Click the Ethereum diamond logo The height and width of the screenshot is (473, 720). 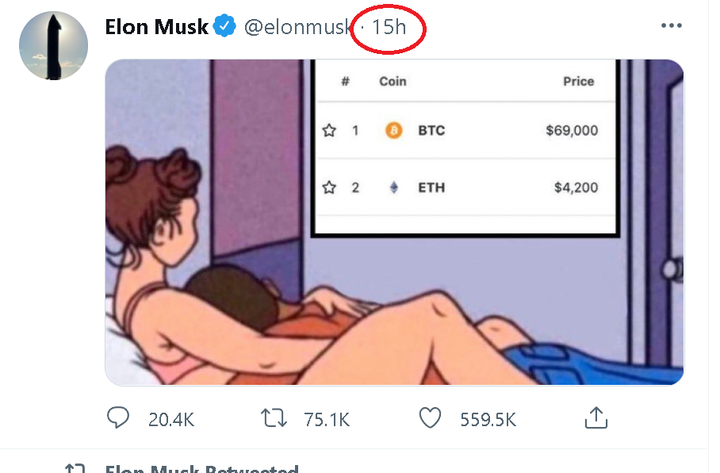393,187
